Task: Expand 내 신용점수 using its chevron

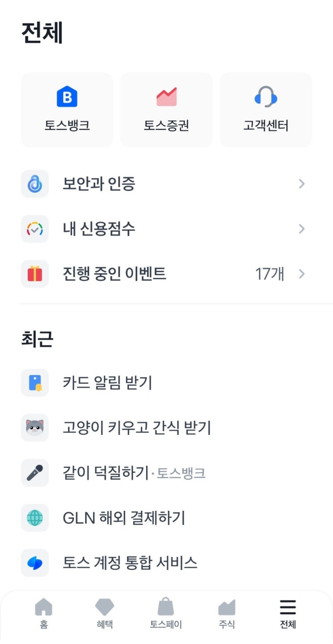Action: [302, 229]
